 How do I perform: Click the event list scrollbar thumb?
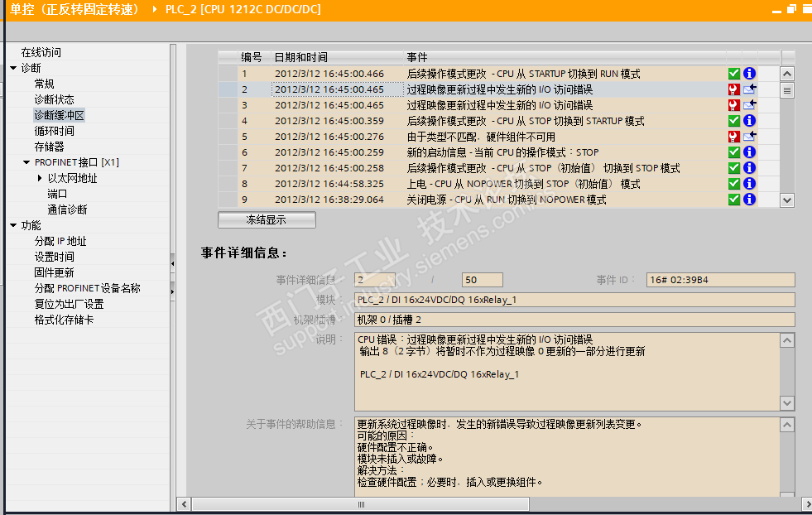787,90
